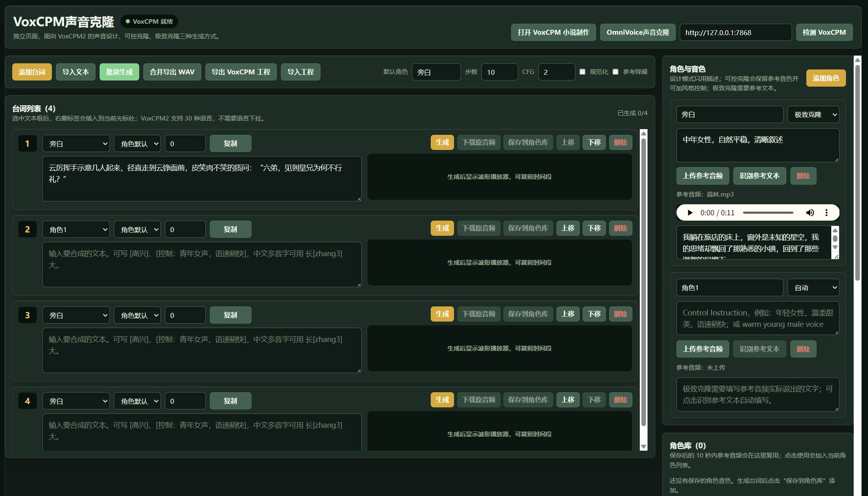The image size is (868, 496).
Task: Click the server URL input field
Action: pos(735,32)
